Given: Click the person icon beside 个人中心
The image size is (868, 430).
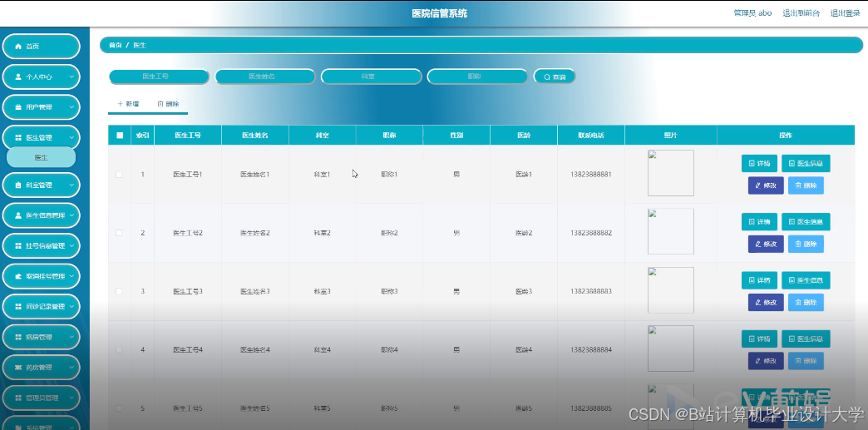Looking at the screenshot, I should (17, 77).
